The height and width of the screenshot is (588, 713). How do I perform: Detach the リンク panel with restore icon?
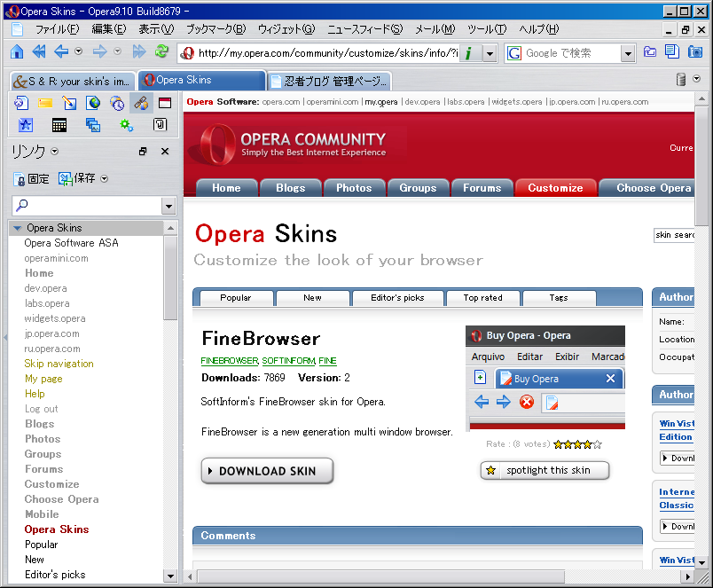click(x=143, y=151)
